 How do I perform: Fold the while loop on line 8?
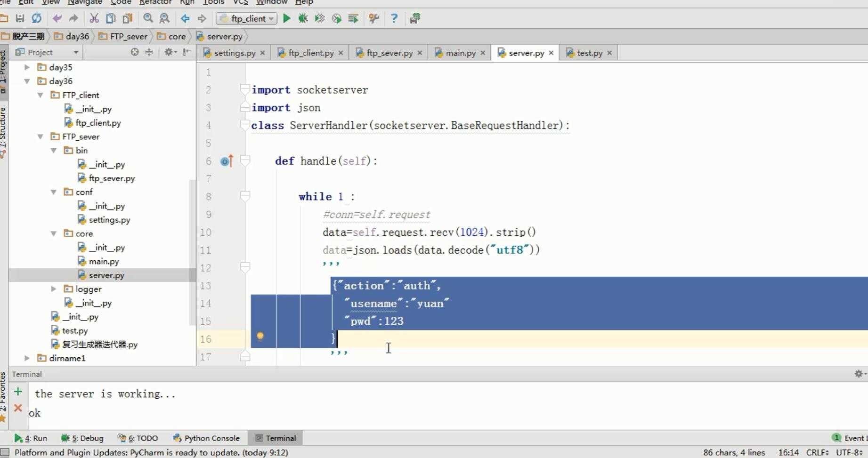[244, 196]
